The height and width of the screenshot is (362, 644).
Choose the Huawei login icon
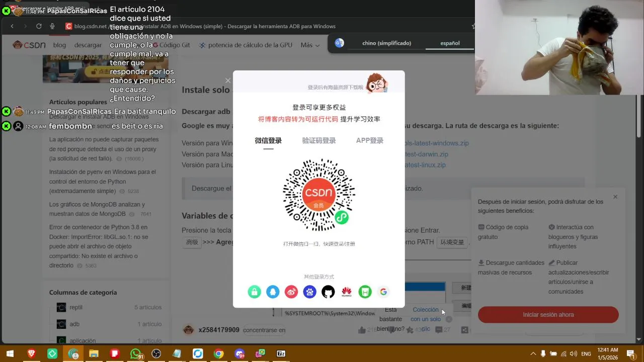pyautogui.click(x=347, y=292)
